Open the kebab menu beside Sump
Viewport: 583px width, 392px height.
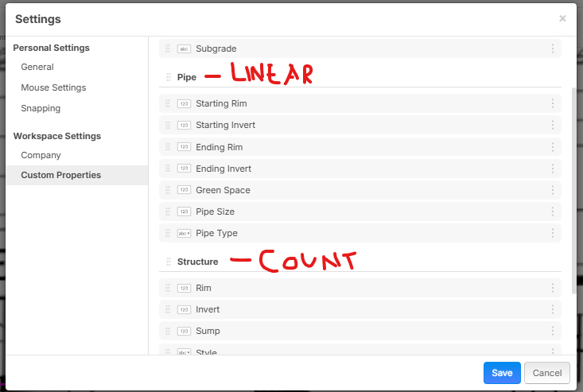click(x=553, y=331)
